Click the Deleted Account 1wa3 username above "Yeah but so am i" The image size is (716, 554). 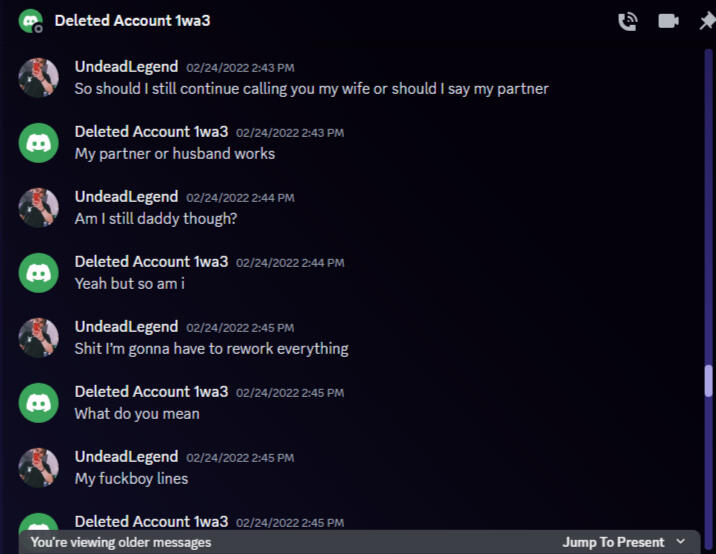(151, 261)
